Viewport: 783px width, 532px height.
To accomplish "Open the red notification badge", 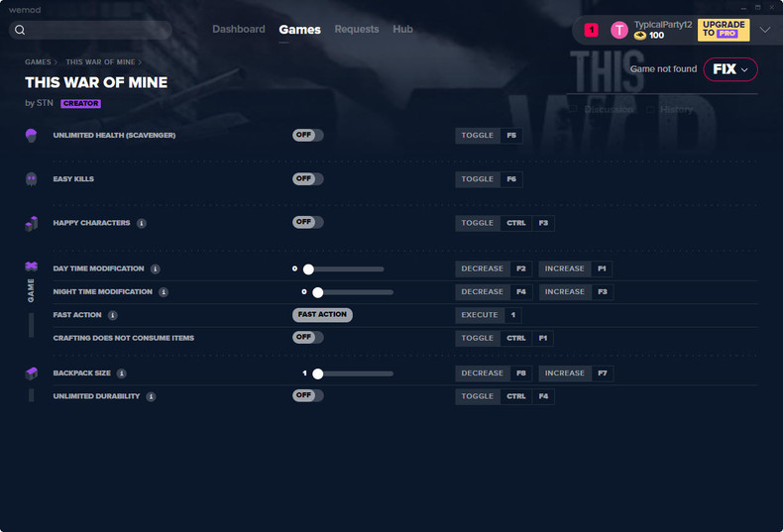I will point(592,30).
